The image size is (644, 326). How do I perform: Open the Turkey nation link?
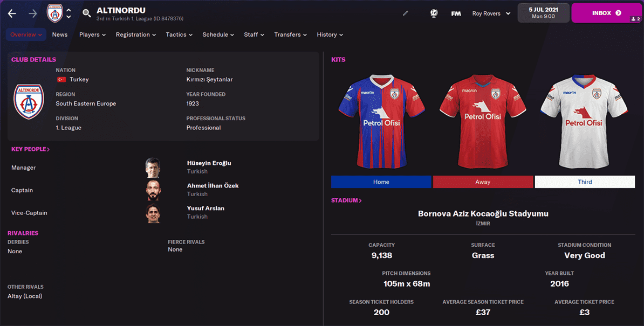click(79, 80)
